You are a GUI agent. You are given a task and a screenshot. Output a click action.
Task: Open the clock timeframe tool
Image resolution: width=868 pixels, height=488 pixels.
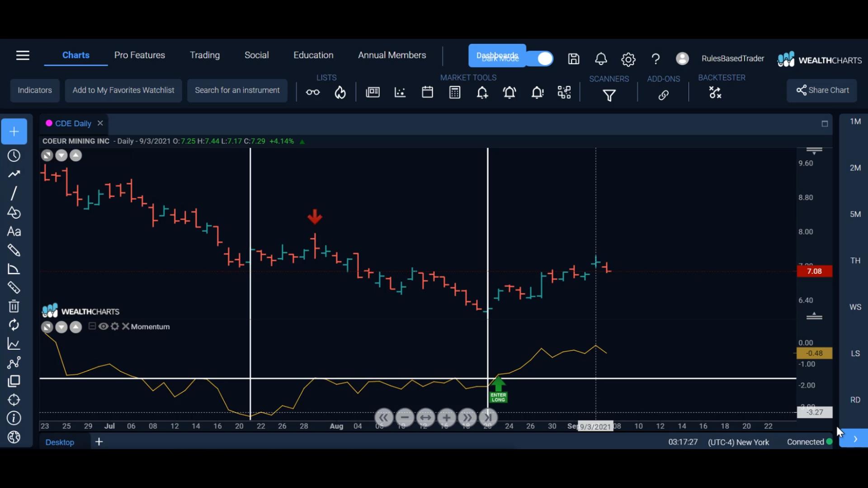tap(14, 155)
